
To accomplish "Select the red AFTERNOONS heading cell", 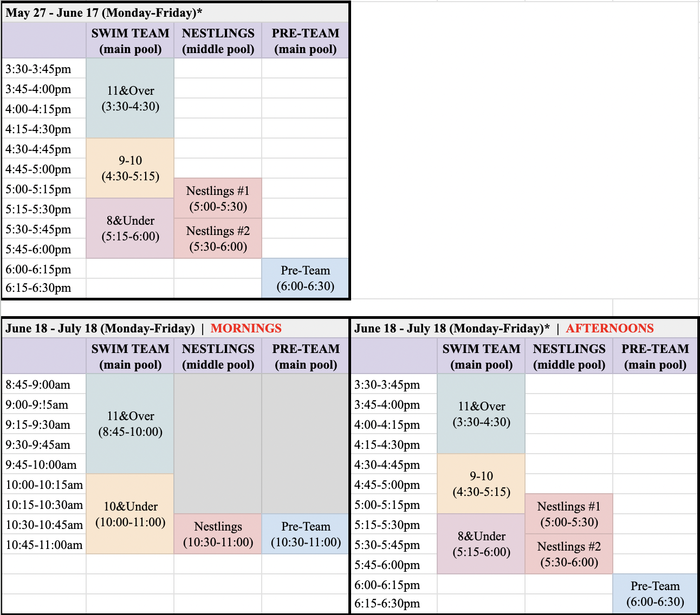I will pyautogui.click(x=610, y=329).
